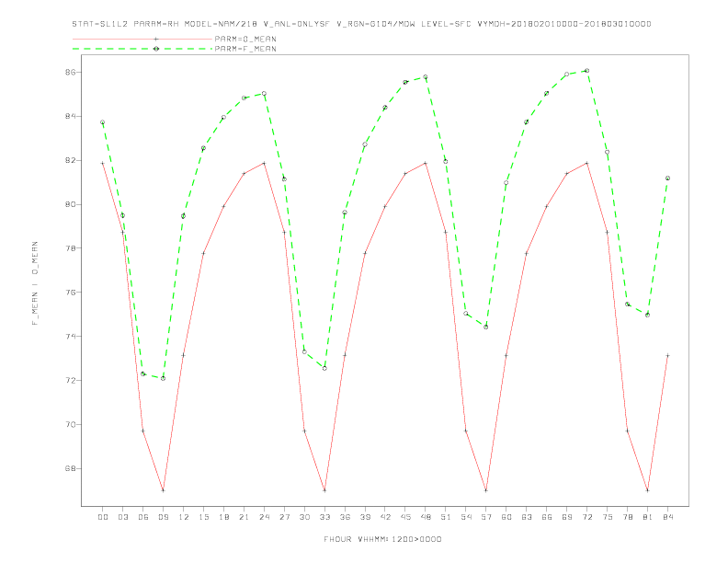Image resolution: width=728 pixels, height=563 pixels.
Task: Click the x-axis tick label 24
Action: 264,517
